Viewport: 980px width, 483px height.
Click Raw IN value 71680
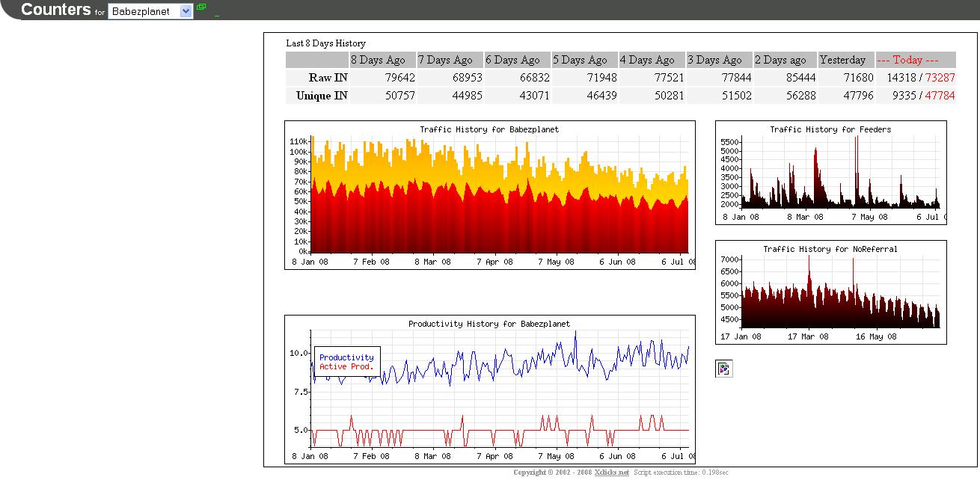[858, 78]
